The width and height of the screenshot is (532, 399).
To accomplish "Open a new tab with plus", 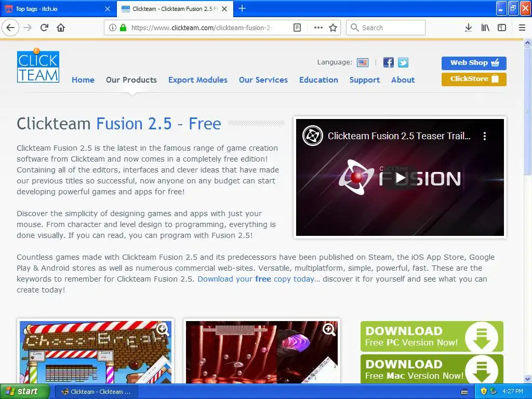I will (x=242, y=8).
